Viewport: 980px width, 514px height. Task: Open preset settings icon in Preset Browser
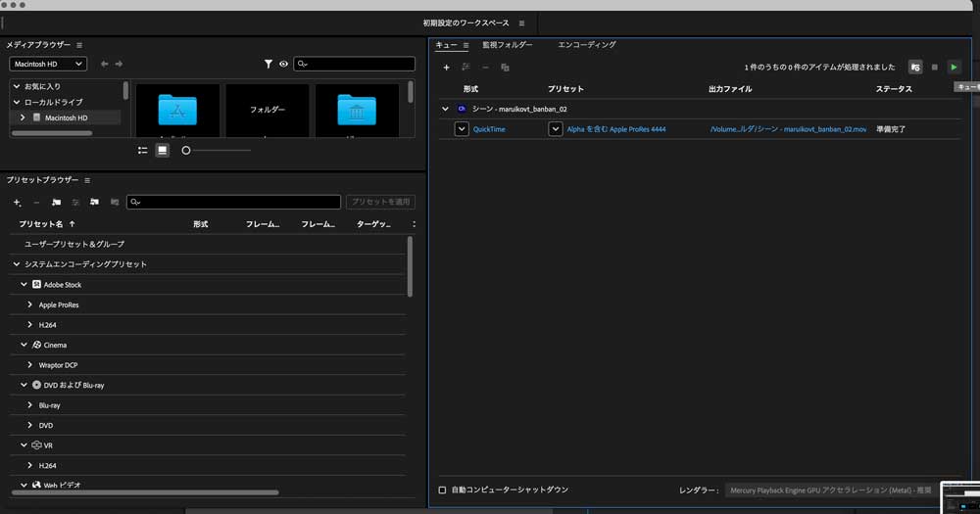click(x=75, y=203)
